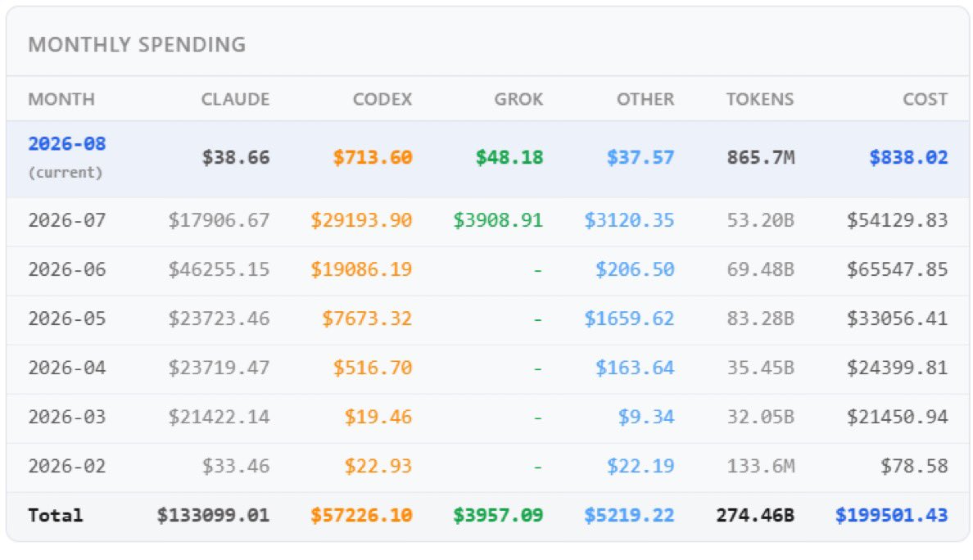Click the $3957.09 Grok total
The width and height of the screenshot is (973, 560).
click(498, 515)
